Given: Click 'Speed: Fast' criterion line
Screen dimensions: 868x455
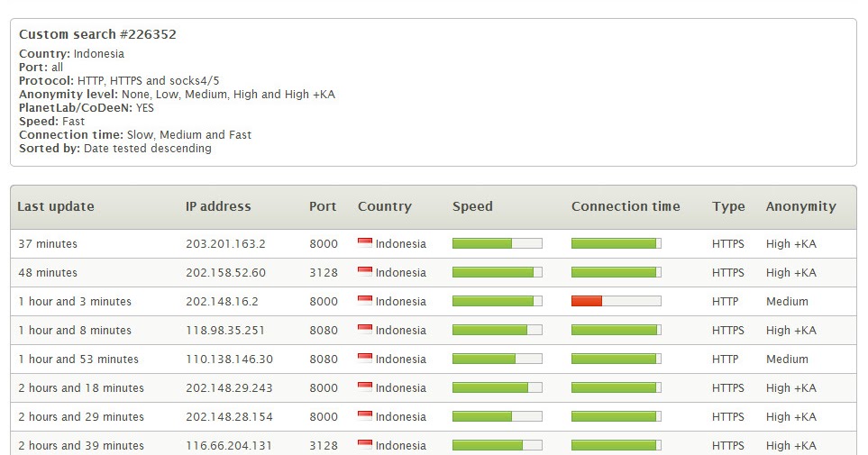Looking at the screenshot, I should [51, 122].
